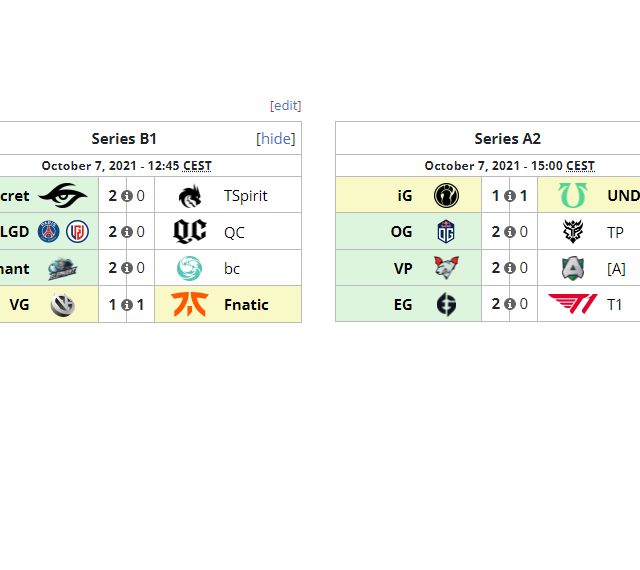
Task: Click the Invictus Gaming logo
Action: coord(446,196)
